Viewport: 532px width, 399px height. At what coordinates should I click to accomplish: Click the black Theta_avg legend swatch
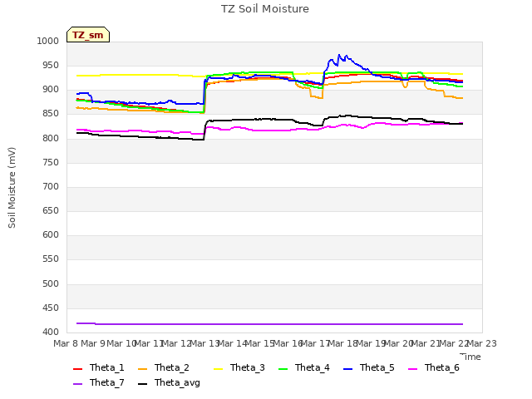(x=142, y=384)
